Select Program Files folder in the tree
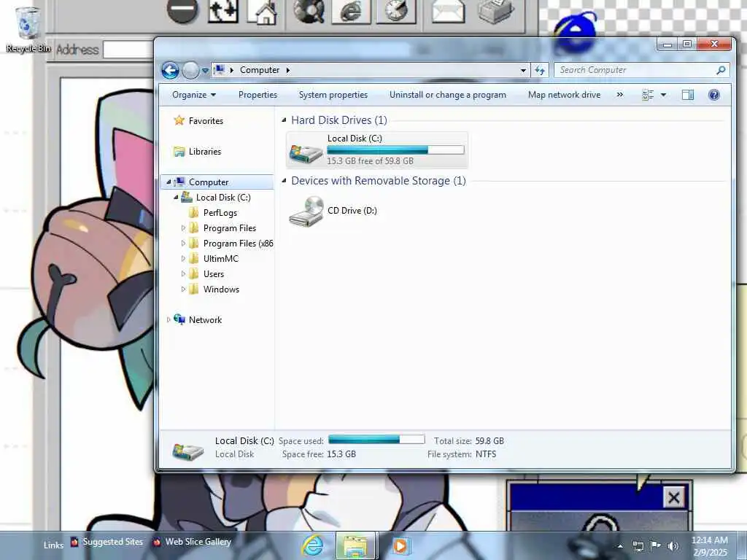The height and width of the screenshot is (560, 747). (x=230, y=228)
